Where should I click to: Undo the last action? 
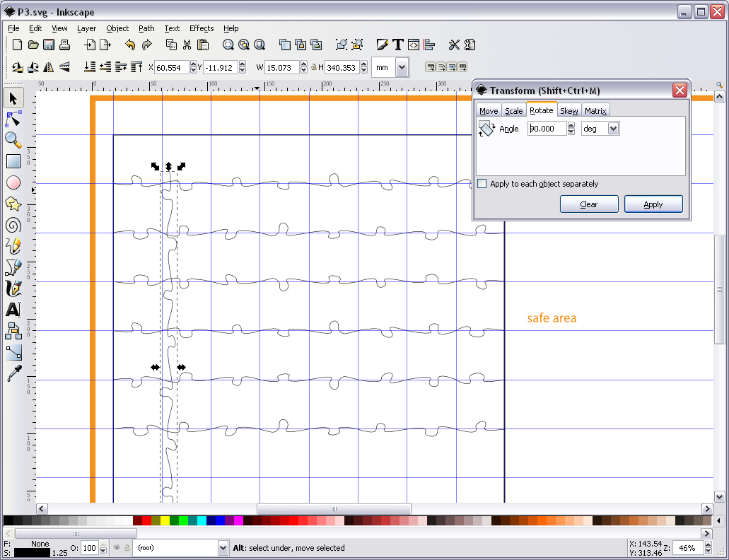coord(130,45)
